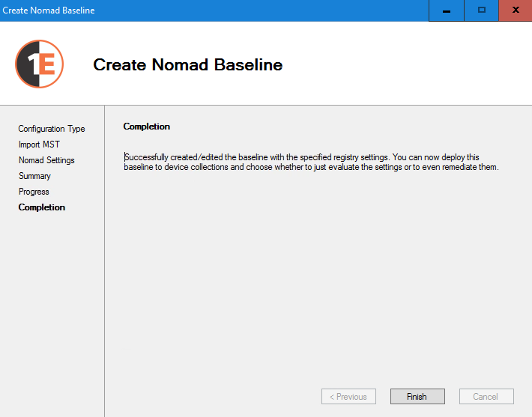532x417 pixels.
Task: Click the disabled Previous button
Action: (x=348, y=397)
